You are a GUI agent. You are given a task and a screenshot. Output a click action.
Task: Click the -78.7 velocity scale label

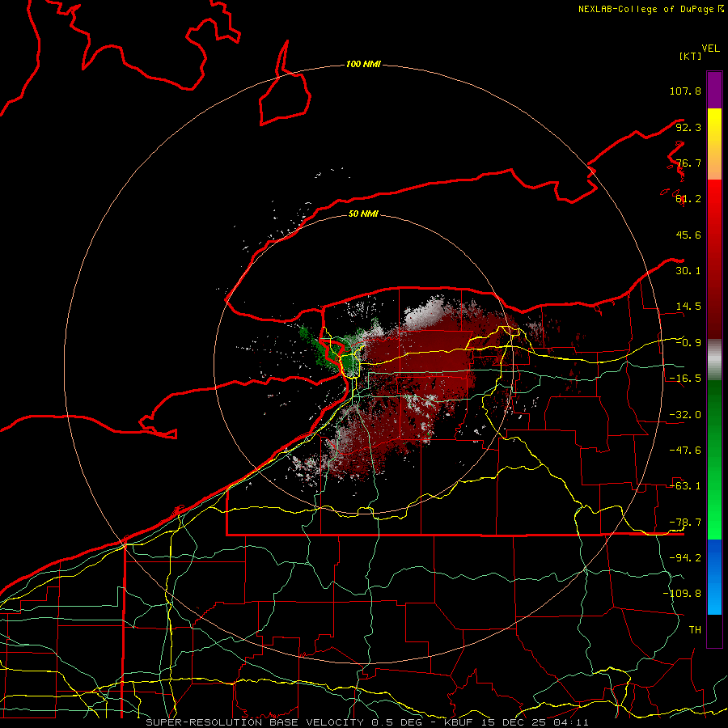(x=685, y=523)
